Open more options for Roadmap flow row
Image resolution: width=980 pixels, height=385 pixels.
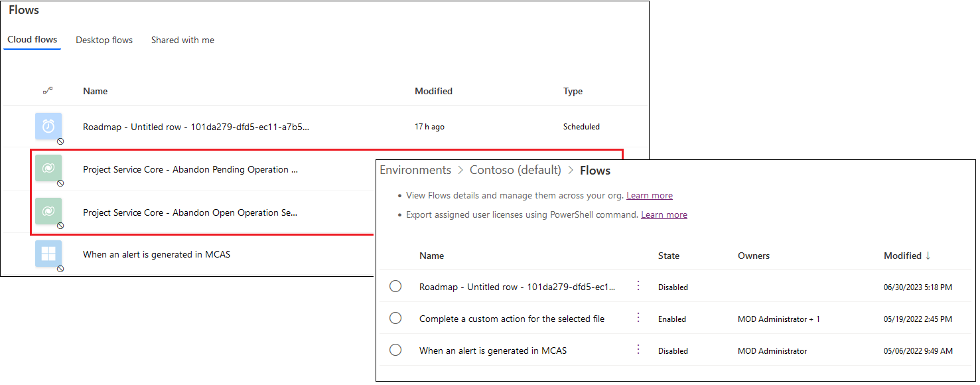[x=638, y=286]
